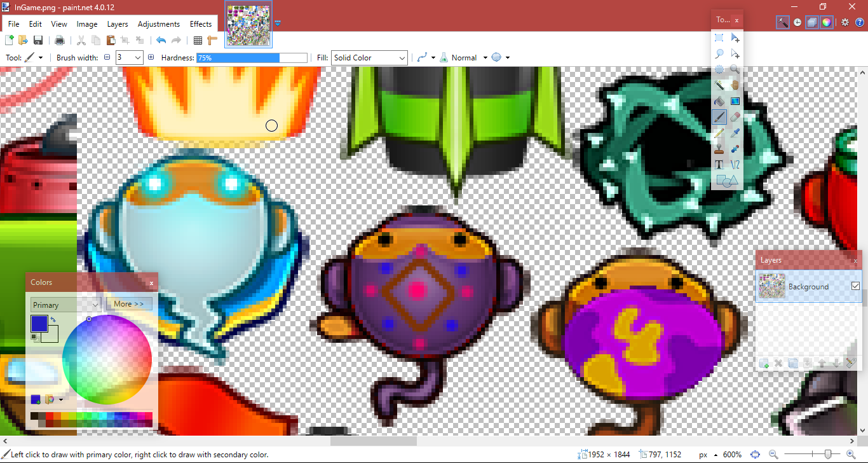Select the Paint Bucket tool
The width and height of the screenshot is (868, 463).
pos(719,101)
